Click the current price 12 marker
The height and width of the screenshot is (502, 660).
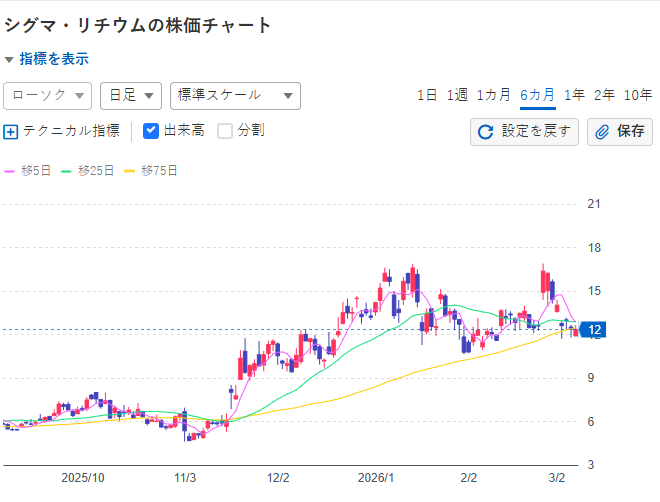(593, 330)
